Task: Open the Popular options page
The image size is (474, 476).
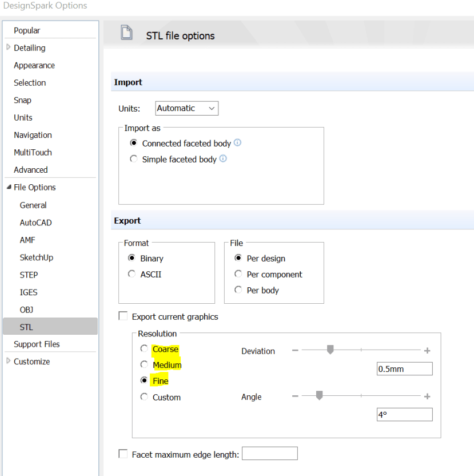Action: [x=27, y=30]
